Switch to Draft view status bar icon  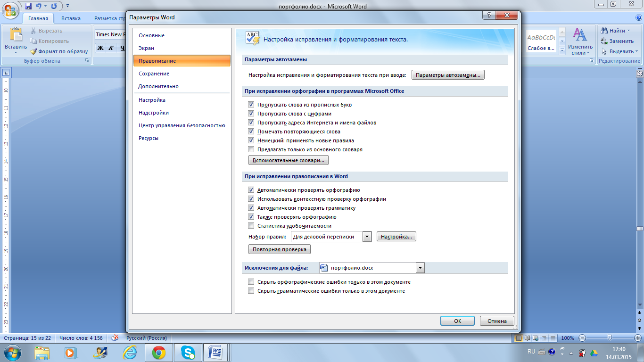(553, 338)
